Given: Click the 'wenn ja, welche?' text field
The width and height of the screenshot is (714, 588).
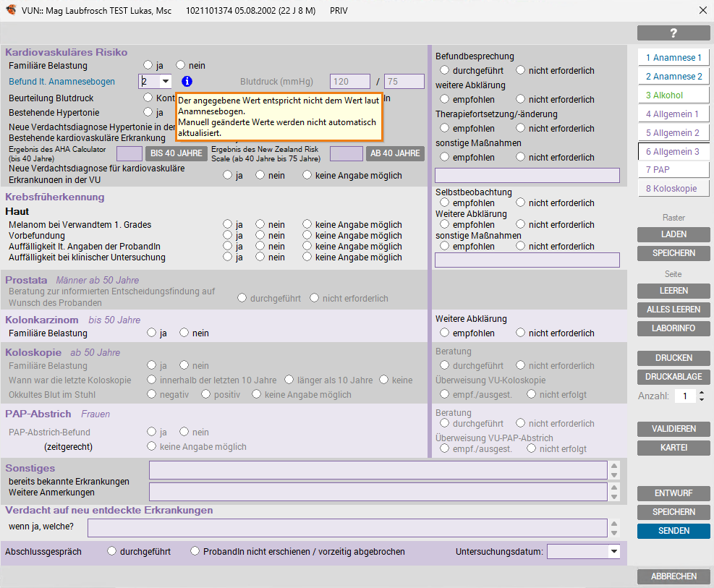Looking at the screenshot, I should (x=347, y=528).
